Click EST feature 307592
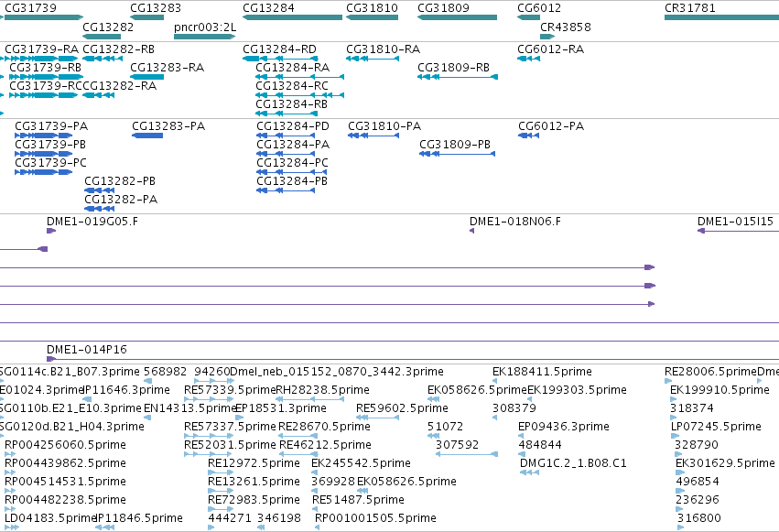 467,454
